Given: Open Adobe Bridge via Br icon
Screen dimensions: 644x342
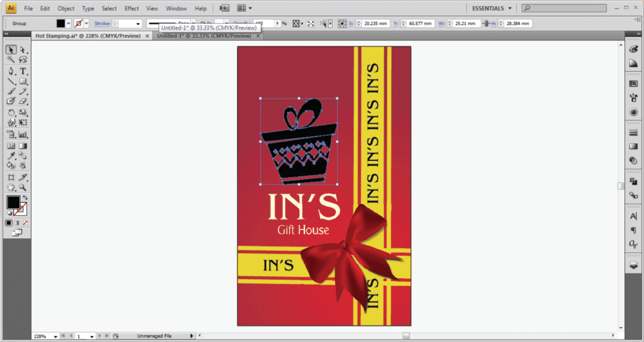Looking at the screenshot, I should click(225, 8).
